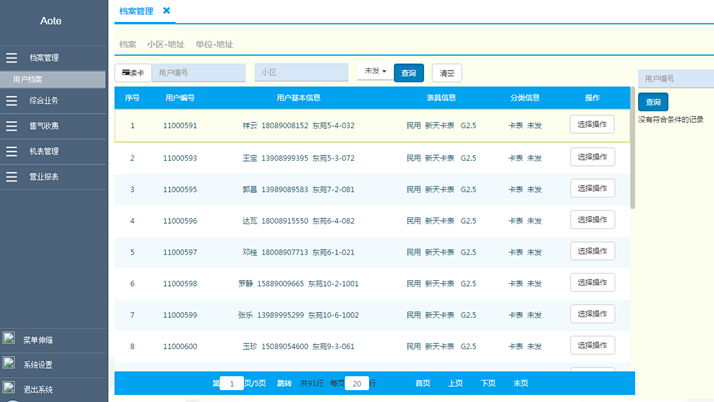Click hamburger icon beside 综合业务
The width and height of the screenshot is (714, 402).
point(11,101)
